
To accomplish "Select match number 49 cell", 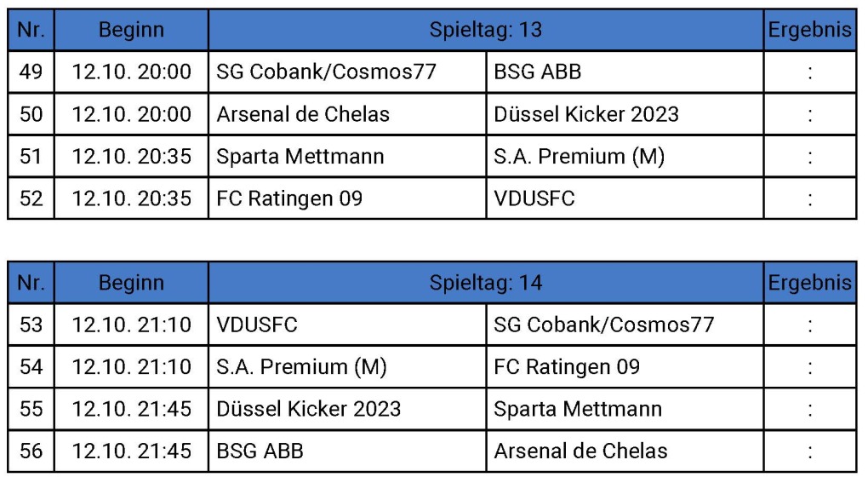I will pos(31,72).
